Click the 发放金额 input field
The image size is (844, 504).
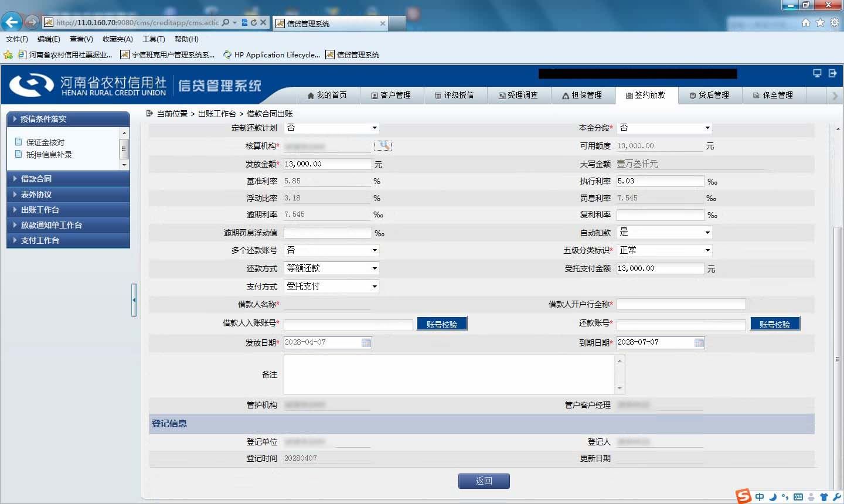click(328, 164)
